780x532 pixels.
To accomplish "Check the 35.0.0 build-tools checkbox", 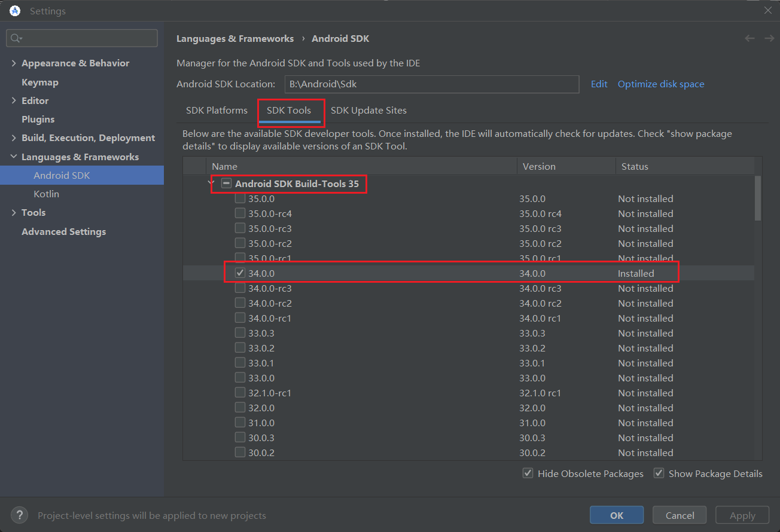I will (x=240, y=198).
